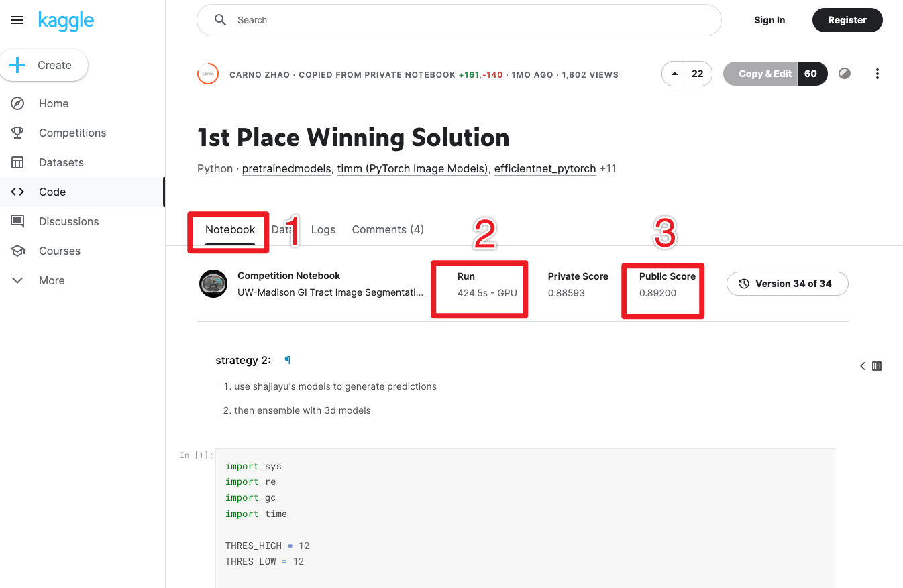Click the Competitions trophy icon
This screenshot has height=588, width=903.
(18, 133)
